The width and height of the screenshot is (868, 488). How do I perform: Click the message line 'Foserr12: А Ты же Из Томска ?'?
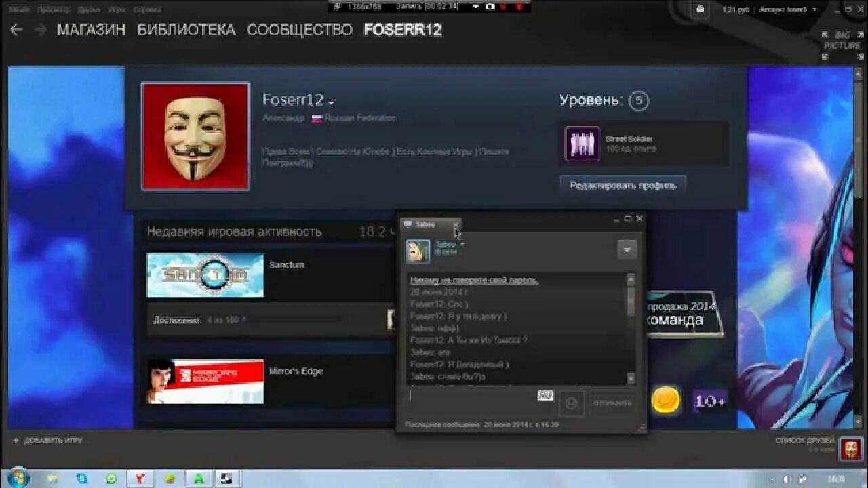(x=469, y=340)
